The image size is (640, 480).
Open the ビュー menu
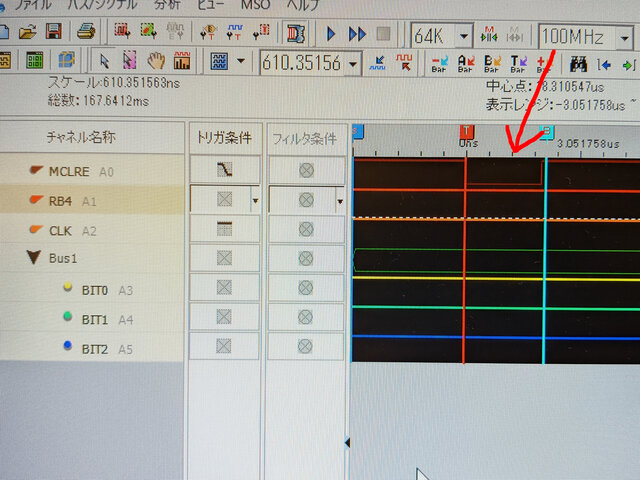211,4
